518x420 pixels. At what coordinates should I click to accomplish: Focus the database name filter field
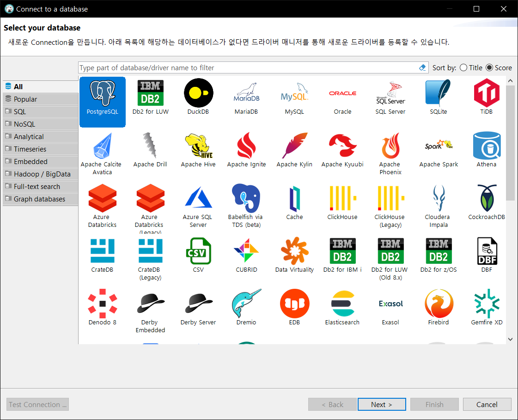248,68
